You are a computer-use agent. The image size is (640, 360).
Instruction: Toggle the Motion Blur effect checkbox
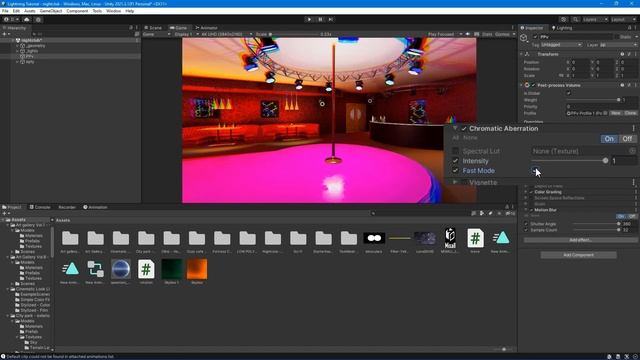(x=531, y=210)
